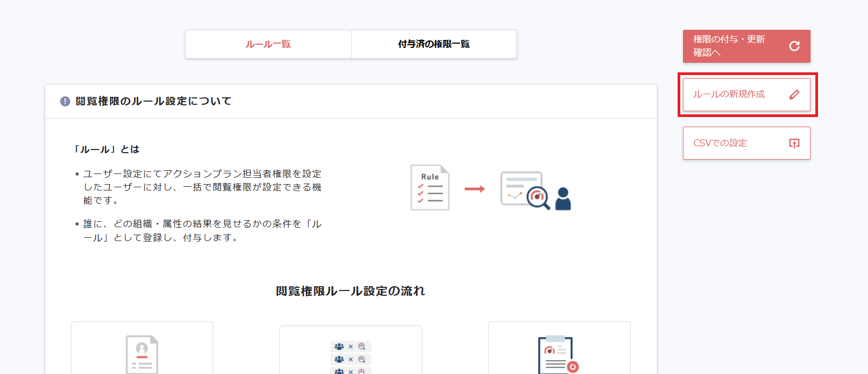Screen dimensions: 868x374
Task: Create a new rule with ルールの新規作成
Action: tap(729, 95)
